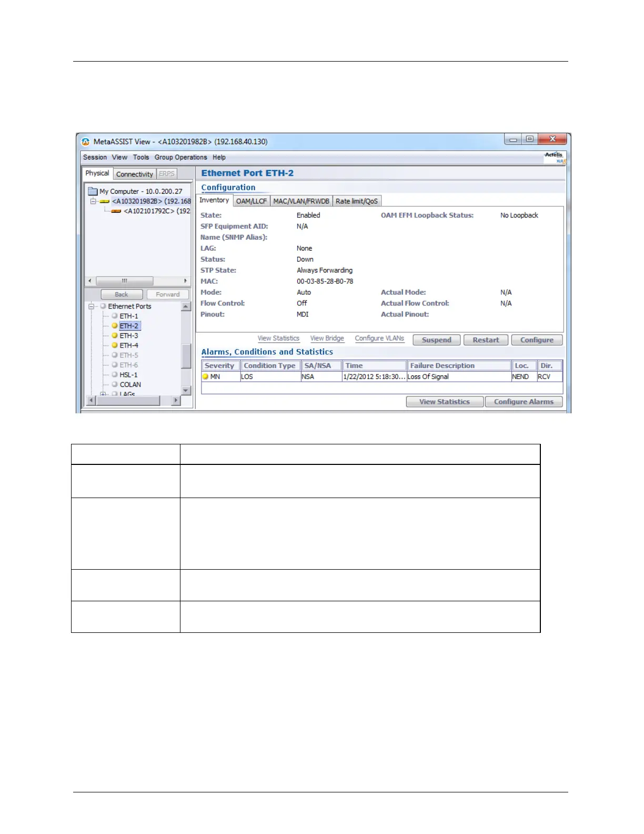Image resolution: width=644 pixels, height=834 pixels.
Task: Click the Restart button
Action: click(x=486, y=340)
